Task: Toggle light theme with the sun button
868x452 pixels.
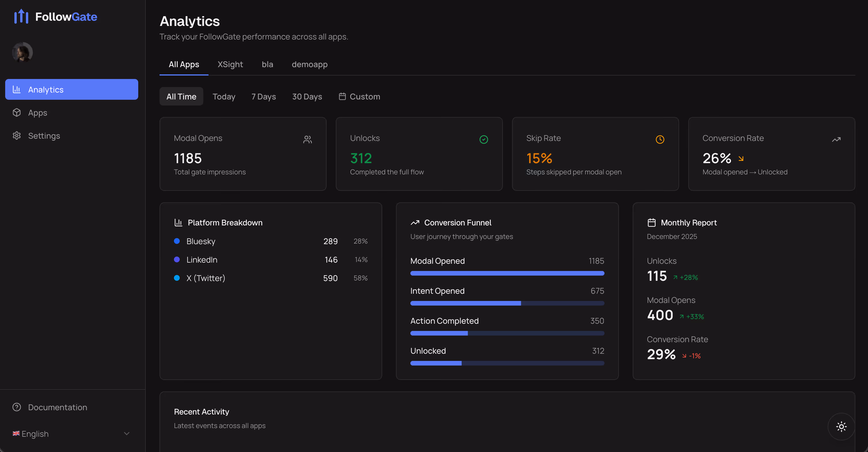Action: click(841, 426)
